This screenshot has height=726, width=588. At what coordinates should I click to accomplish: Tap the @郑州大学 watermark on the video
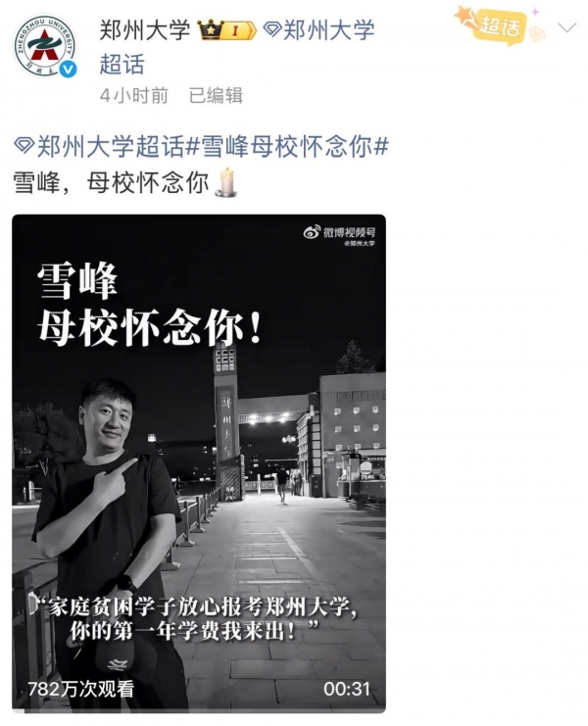pos(360,244)
